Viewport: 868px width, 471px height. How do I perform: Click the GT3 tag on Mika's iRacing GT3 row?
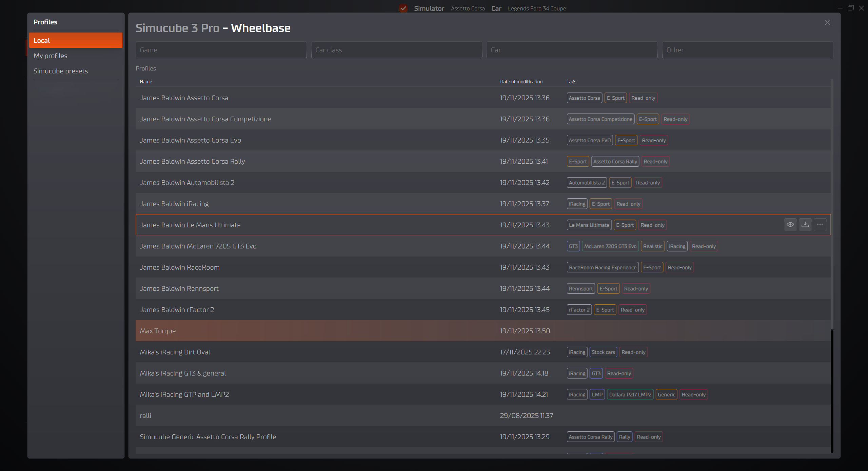[596, 373]
